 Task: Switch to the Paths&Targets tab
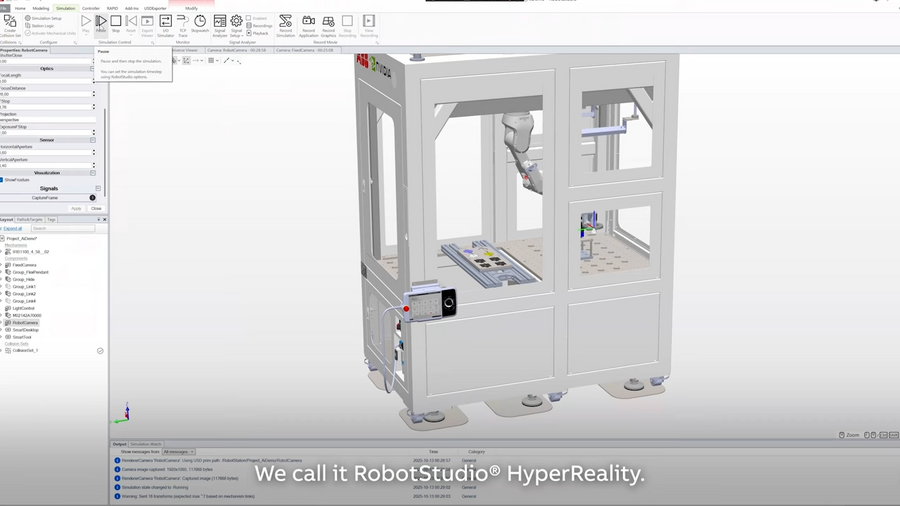click(29, 220)
